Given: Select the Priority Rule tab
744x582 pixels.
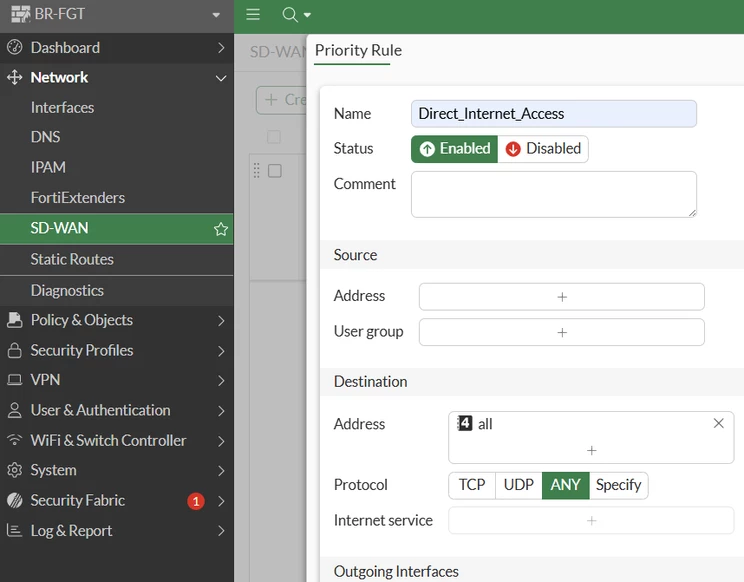Looking at the screenshot, I should tap(358, 50).
